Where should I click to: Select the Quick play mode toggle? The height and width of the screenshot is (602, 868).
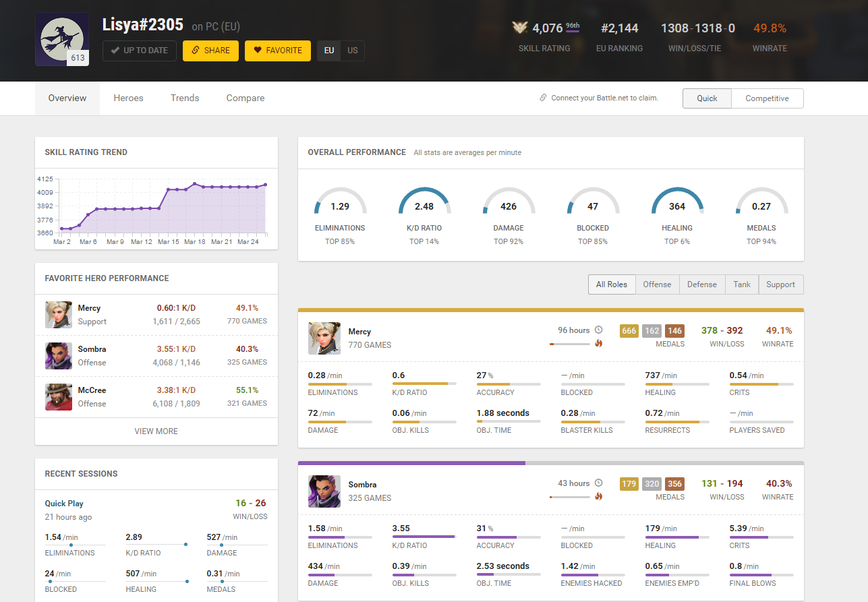(x=707, y=98)
